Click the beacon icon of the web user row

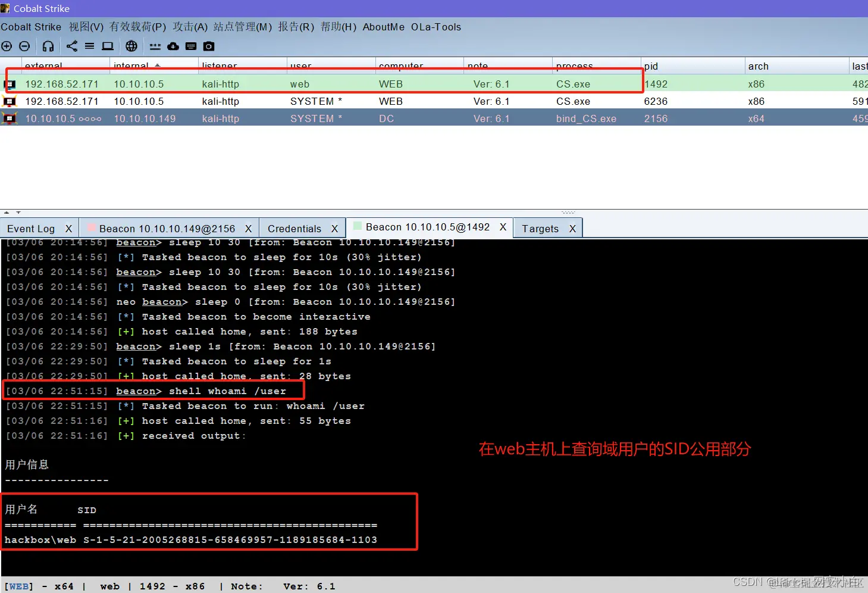(10, 85)
